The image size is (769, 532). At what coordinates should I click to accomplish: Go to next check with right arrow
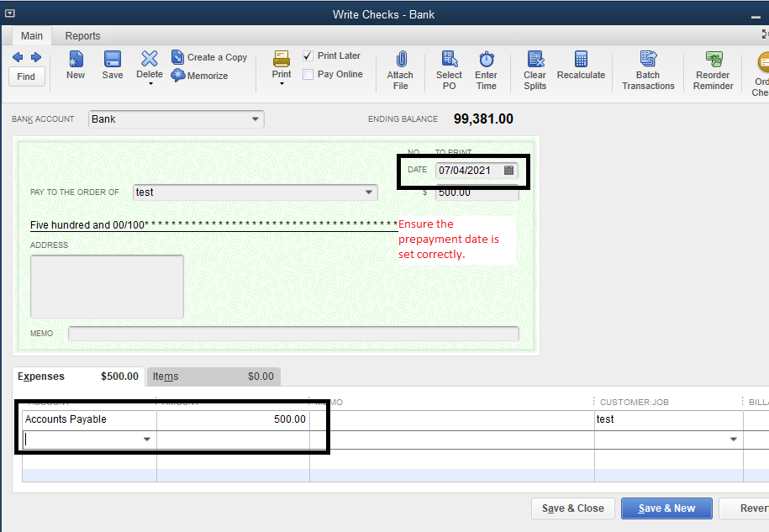point(36,57)
